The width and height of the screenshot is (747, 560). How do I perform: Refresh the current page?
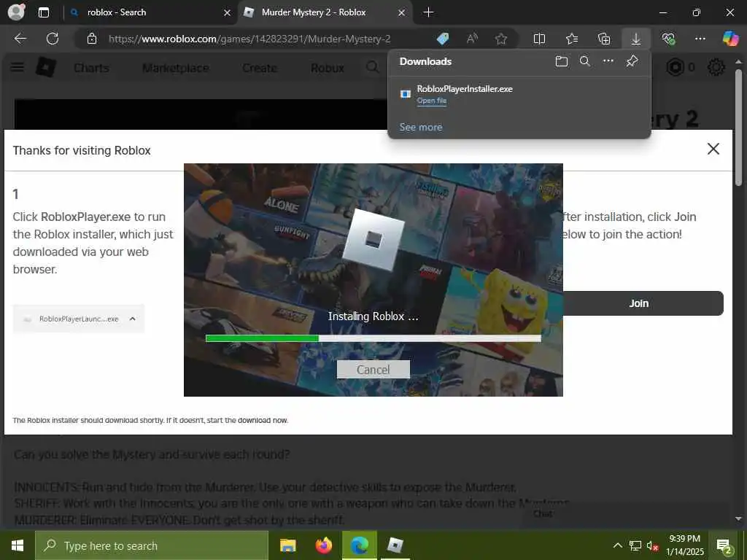pyautogui.click(x=53, y=39)
